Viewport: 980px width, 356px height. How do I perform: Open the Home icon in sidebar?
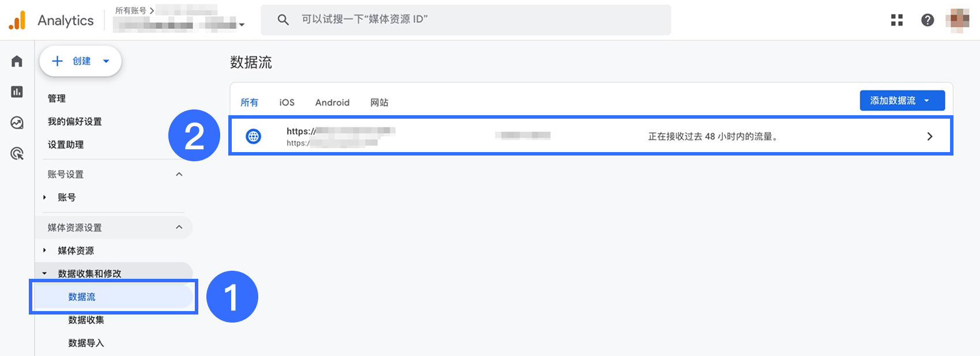(x=17, y=61)
